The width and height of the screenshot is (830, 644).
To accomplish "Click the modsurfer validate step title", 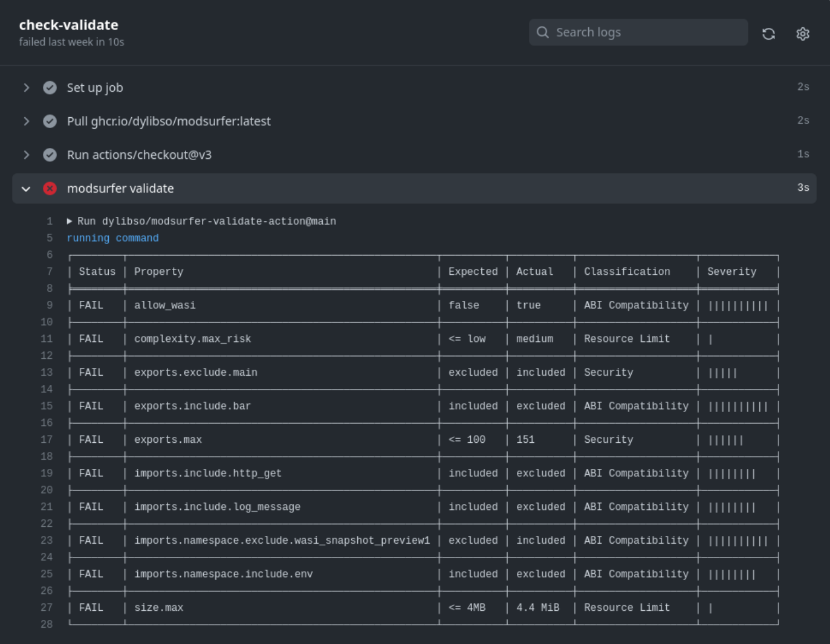I will tap(120, 188).
